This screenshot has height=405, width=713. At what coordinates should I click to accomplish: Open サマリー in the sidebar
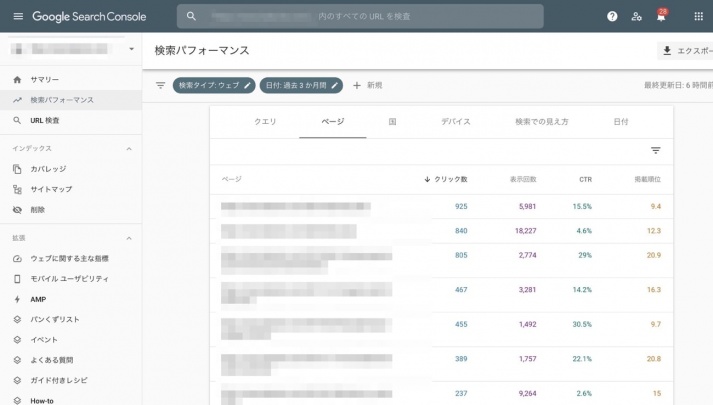45,80
